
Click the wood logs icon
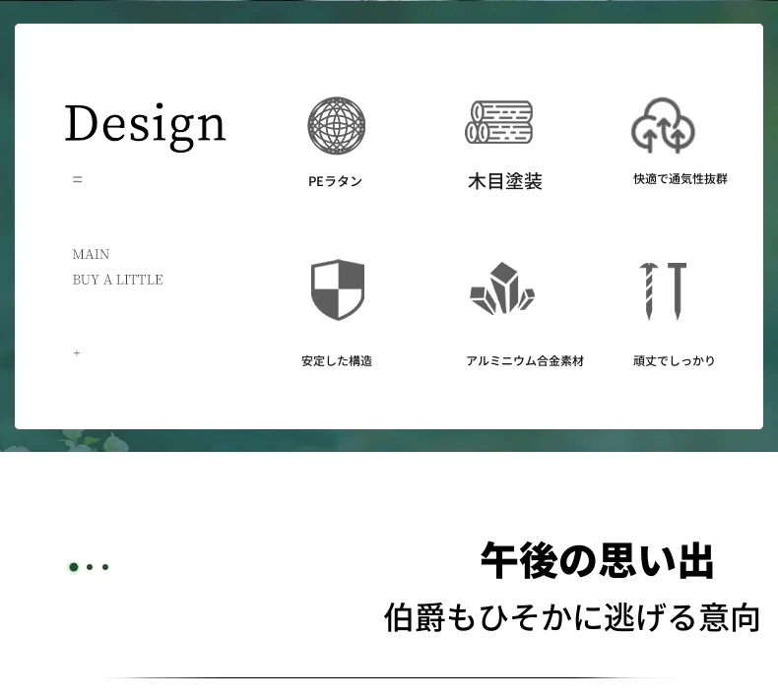pyautogui.click(x=498, y=122)
